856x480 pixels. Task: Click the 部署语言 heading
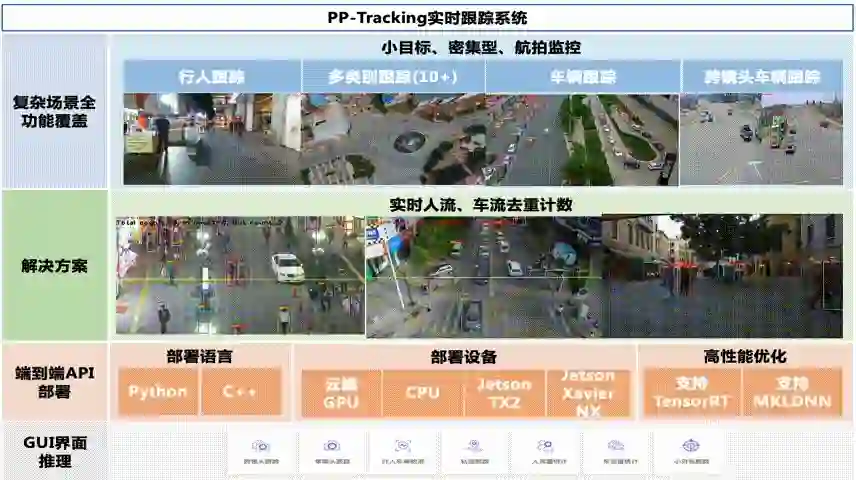(200, 357)
